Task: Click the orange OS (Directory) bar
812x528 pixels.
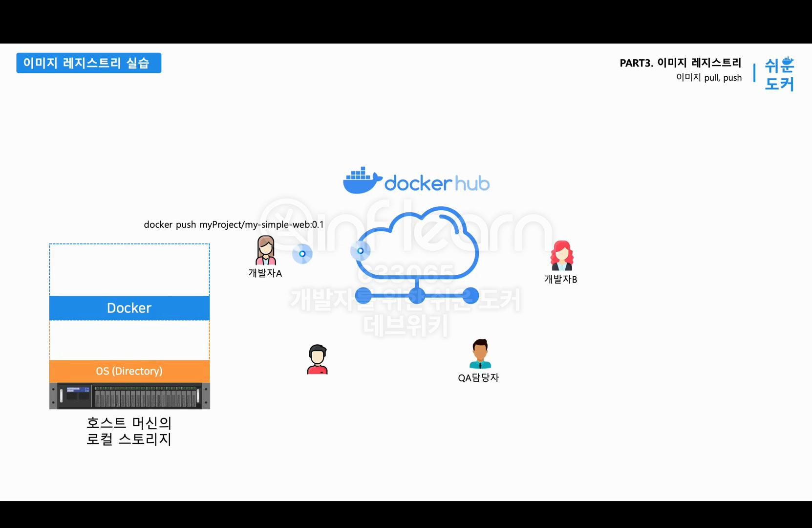Action: (129, 371)
